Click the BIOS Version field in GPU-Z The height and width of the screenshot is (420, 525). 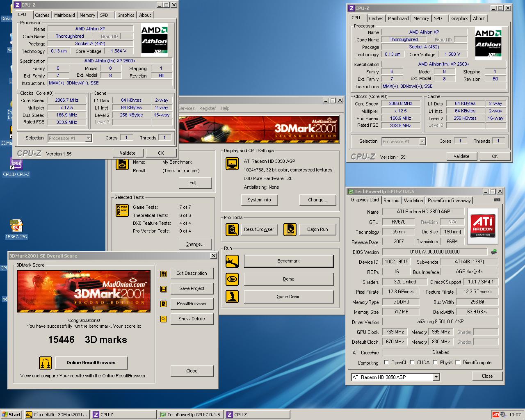435,252
